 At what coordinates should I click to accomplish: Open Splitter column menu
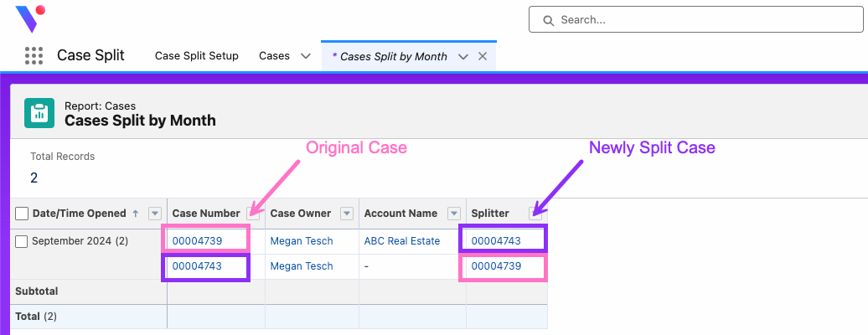535,214
